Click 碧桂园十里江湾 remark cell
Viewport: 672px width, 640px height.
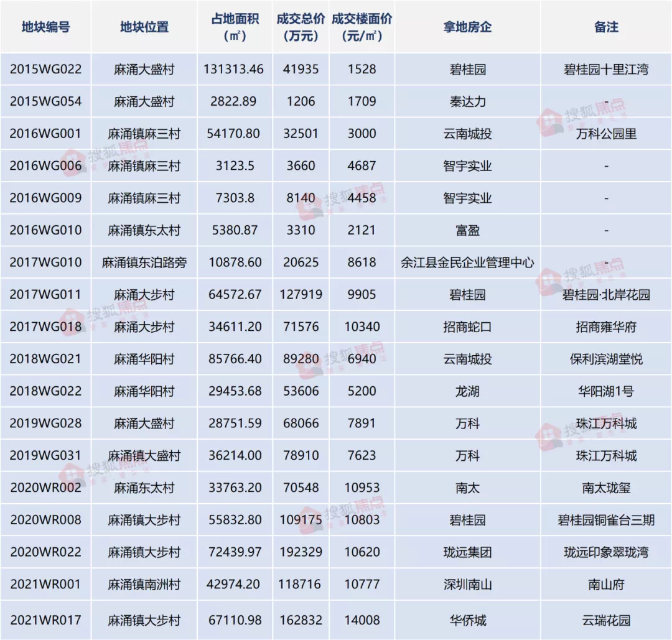(x=607, y=70)
